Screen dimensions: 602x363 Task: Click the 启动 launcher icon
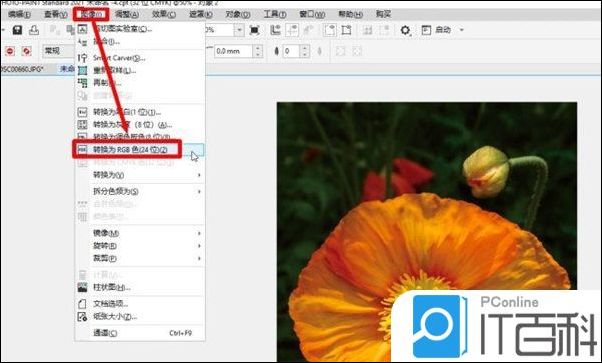(x=427, y=30)
